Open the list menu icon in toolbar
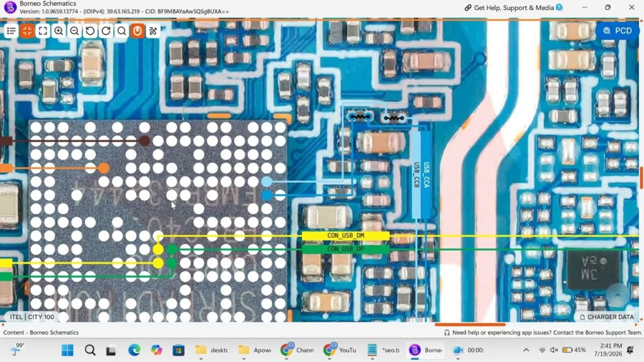The image size is (644, 362). coord(11,31)
